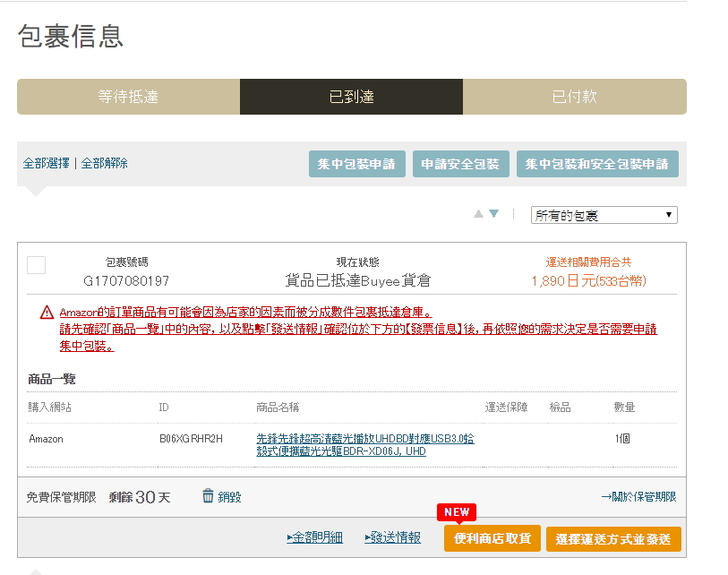Click the trash can 銷毀 icon
Image resolution: width=728 pixels, height=575 pixels.
tap(208, 496)
